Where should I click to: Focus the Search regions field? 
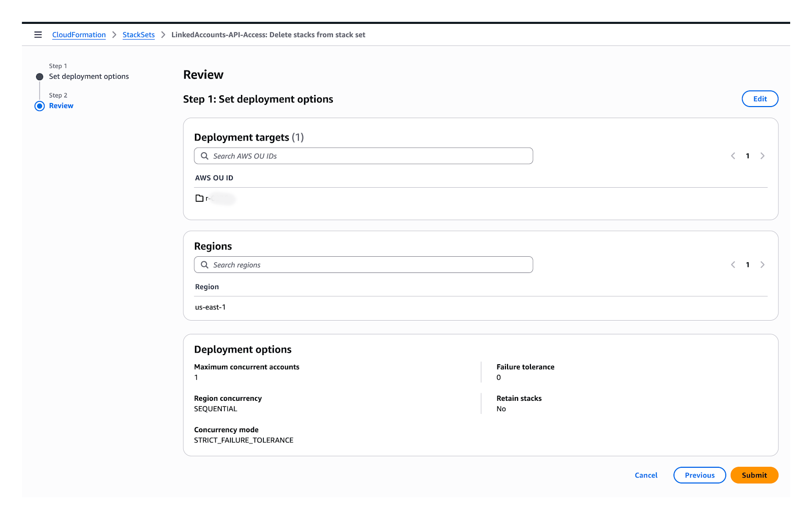pos(363,265)
